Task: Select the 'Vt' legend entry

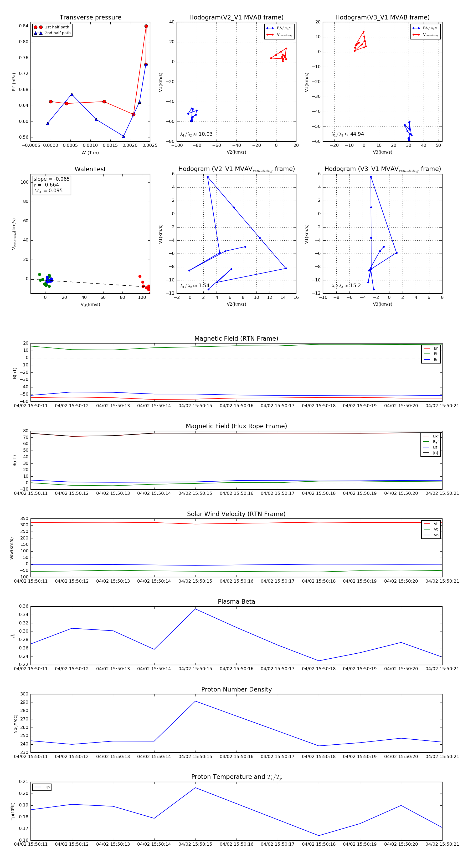Action: [431, 529]
